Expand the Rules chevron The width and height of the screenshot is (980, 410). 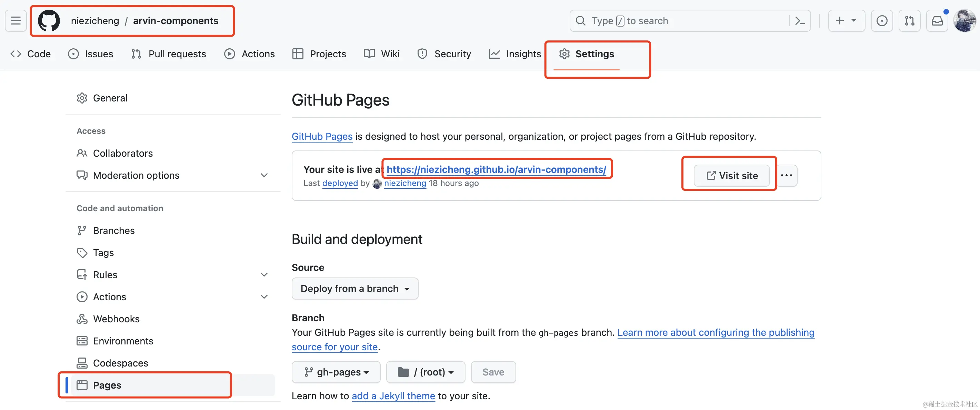coord(264,275)
